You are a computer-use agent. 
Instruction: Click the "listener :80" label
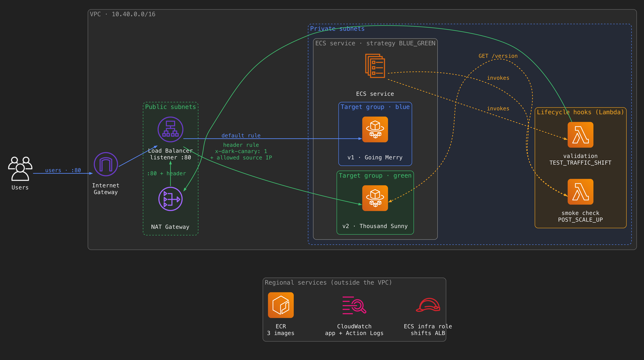(x=171, y=157)
